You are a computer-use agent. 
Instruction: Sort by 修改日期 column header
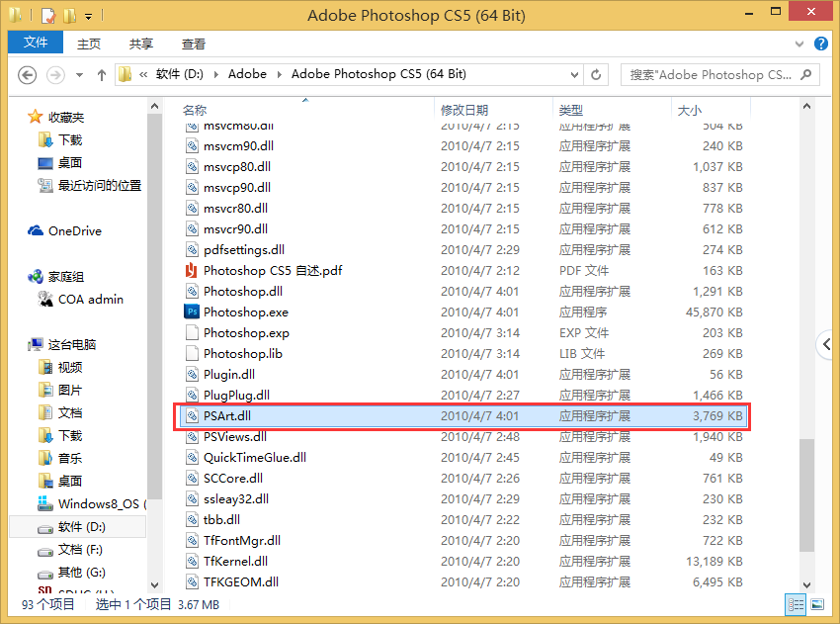coord(464,110)
